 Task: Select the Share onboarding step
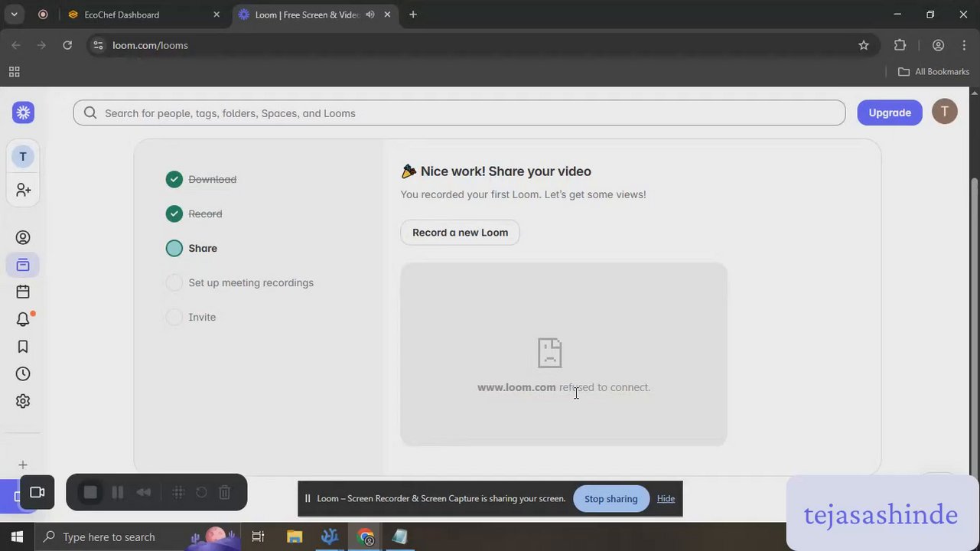click(x=192, y=248)
